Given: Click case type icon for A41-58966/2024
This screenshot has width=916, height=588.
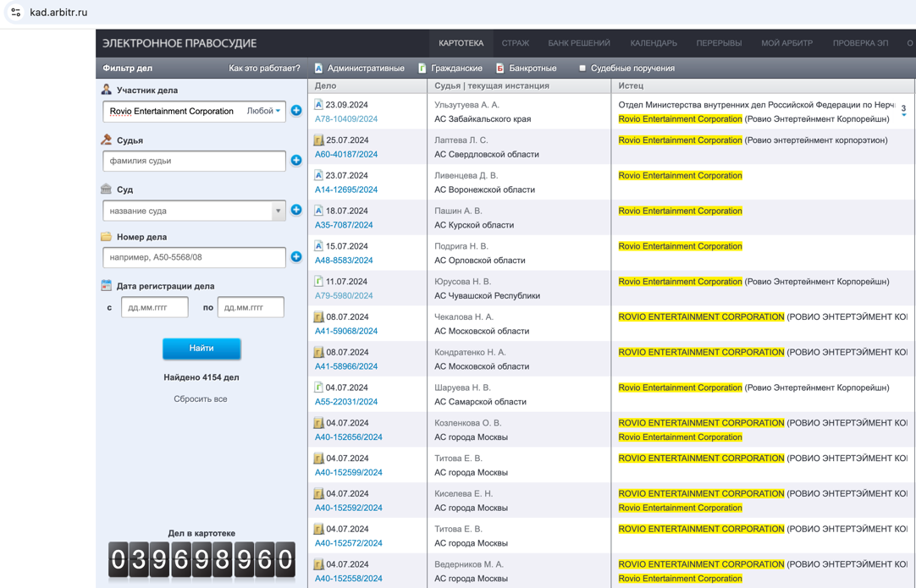Looking at the screenshot, I should tap(318, 352).
